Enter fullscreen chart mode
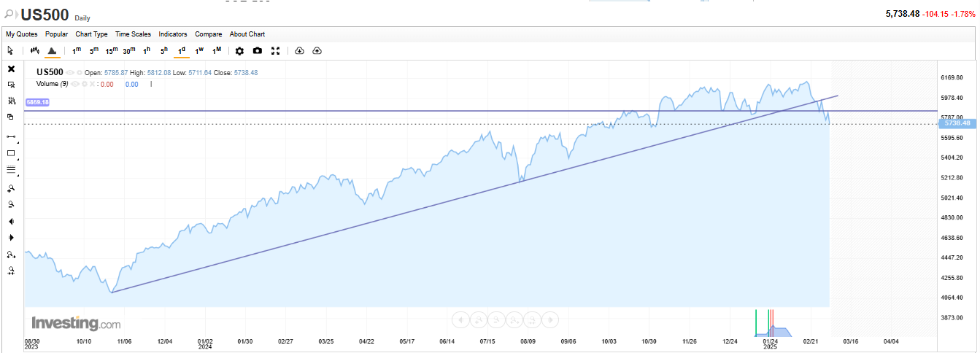Image resolution: width=980 pixels, height=353 pixels. [275, 50]
